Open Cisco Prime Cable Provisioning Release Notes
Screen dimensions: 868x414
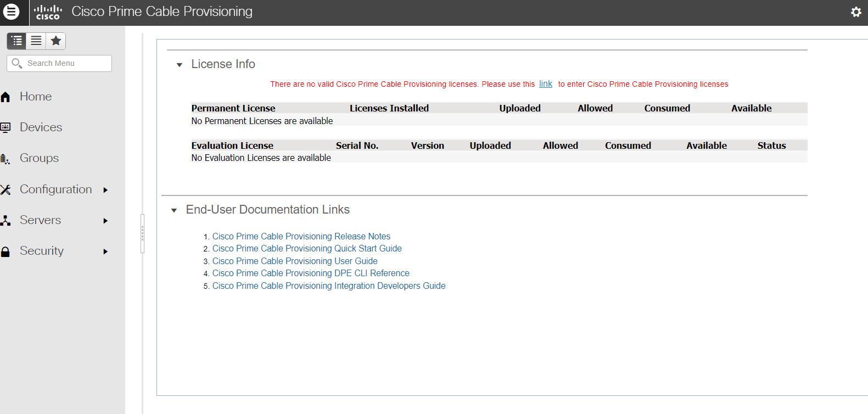click(301, 236)
